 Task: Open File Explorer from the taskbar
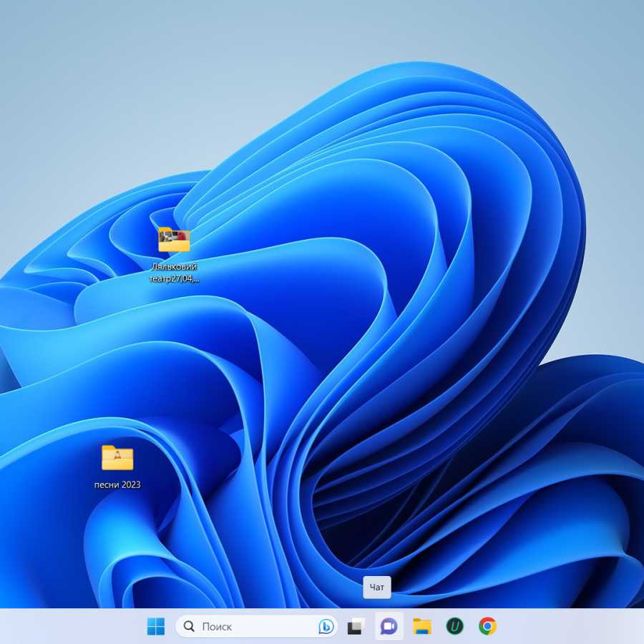[422, 626]
